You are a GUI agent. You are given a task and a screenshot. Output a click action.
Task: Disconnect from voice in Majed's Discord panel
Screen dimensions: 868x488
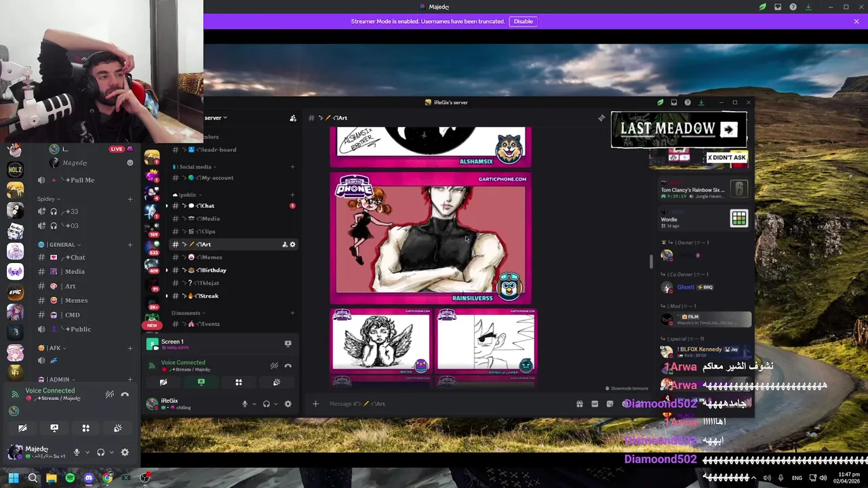coord(125,394)
